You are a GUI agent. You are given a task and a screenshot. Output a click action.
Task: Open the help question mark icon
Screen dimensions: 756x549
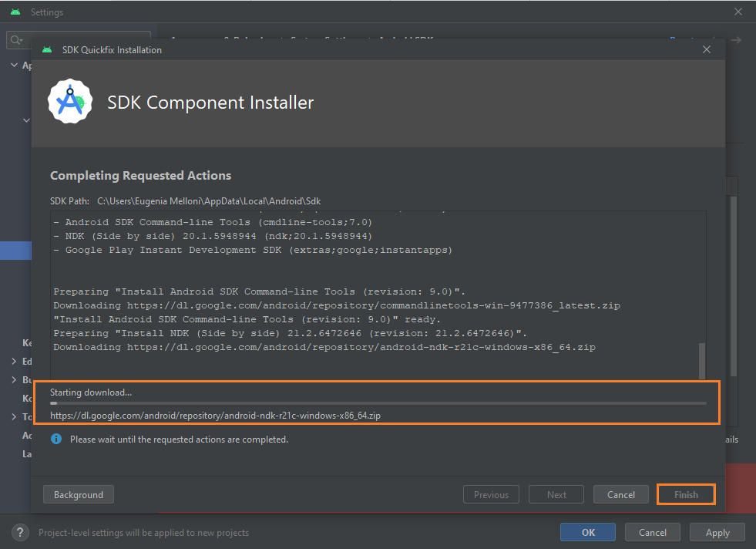click(20, 533)
